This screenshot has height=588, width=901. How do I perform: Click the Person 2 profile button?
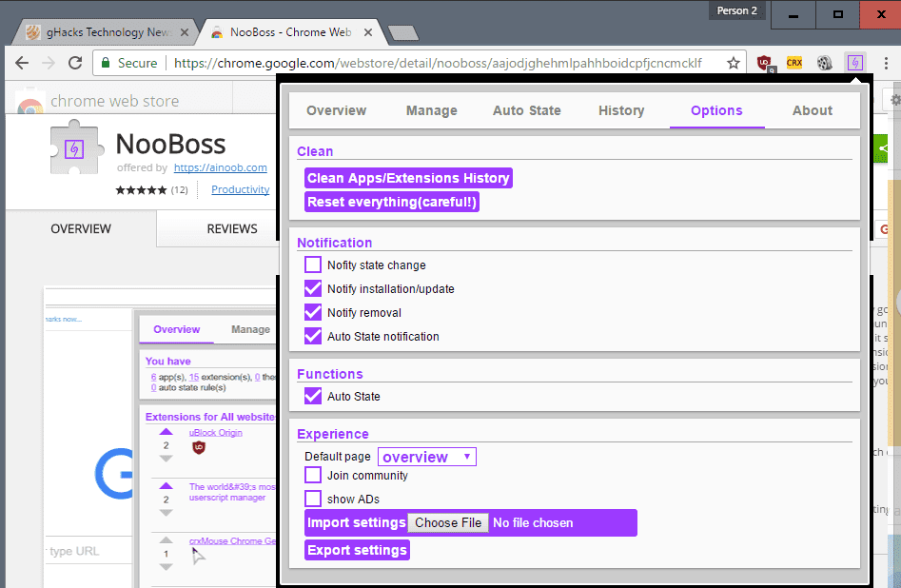[x=736, y=10]
